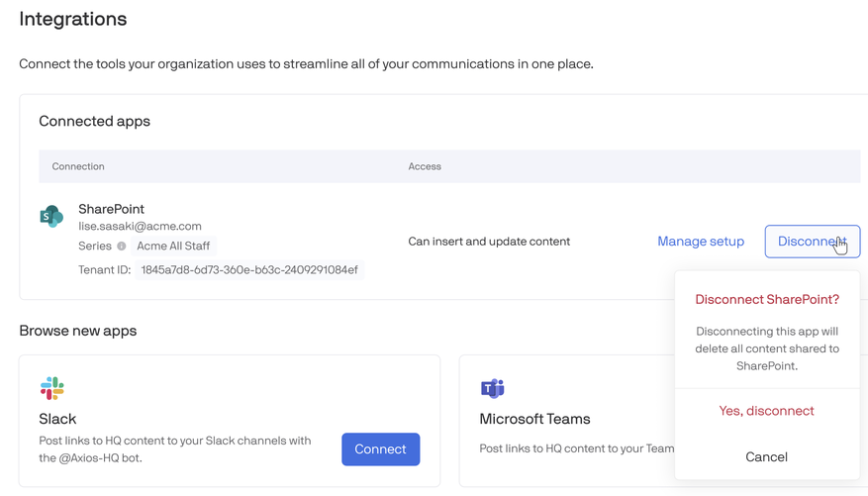The height and width of the screenshot is (496, 868).
Task: Click the SharePoint connection name
Action: [x=111, y=209]
